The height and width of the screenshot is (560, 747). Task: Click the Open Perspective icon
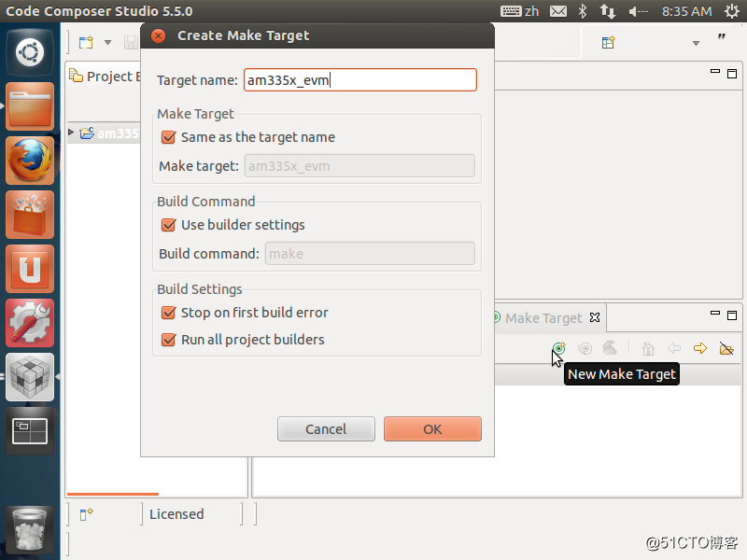[609, 42]
